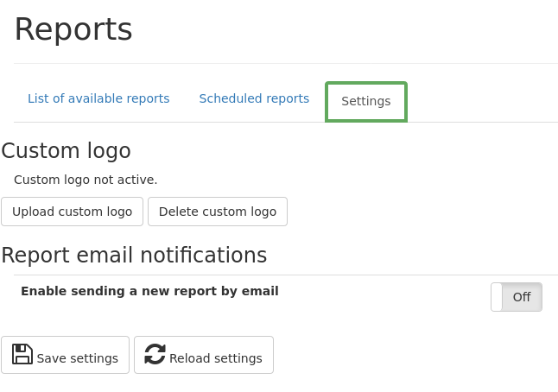Click the Custom logo section heading
The height and width of the screenshot is (392, 558).
pyautogui.click(x=67, y=151)
